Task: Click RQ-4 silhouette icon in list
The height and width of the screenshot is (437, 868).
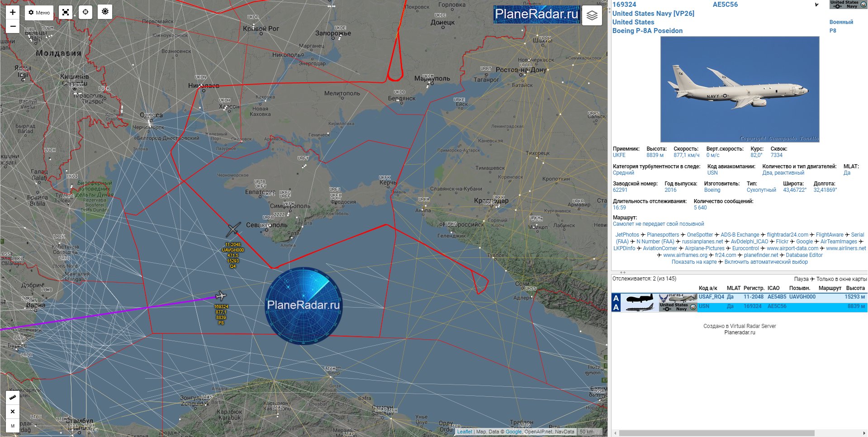Action: 639,298
